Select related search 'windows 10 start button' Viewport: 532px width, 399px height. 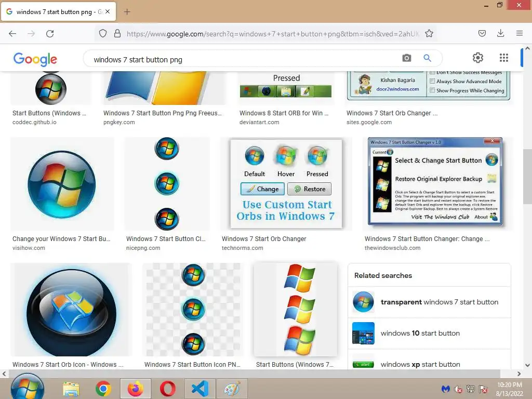coord(429,333)
